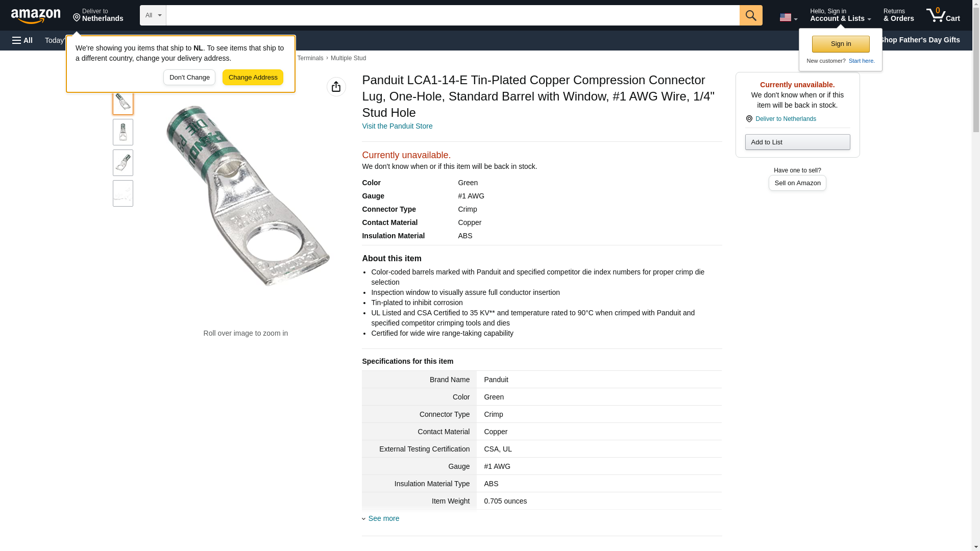980x551 pixels.
Task: Open the Add to List dropdown
Action: point(797,142)
